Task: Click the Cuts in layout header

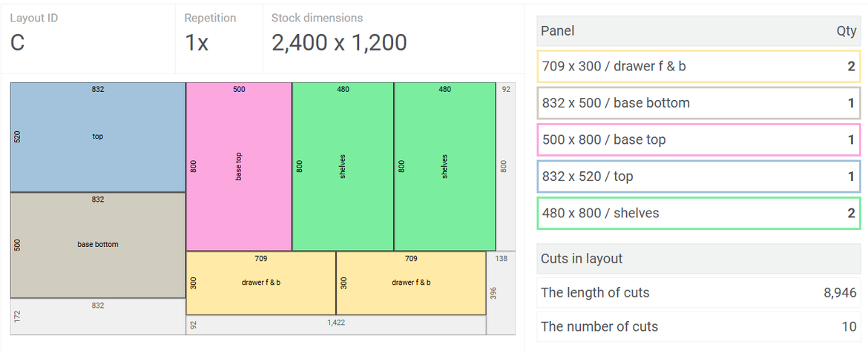Action: tap(582, 259)
